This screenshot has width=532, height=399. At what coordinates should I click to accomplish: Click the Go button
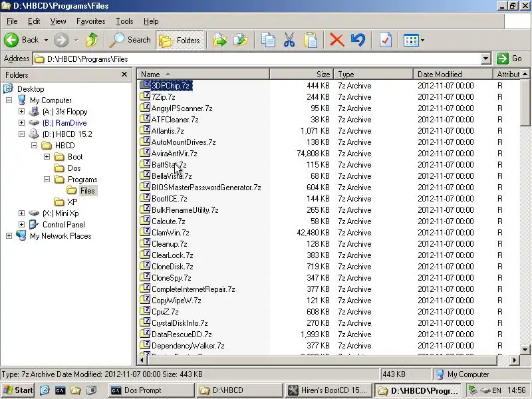point(509,59)
